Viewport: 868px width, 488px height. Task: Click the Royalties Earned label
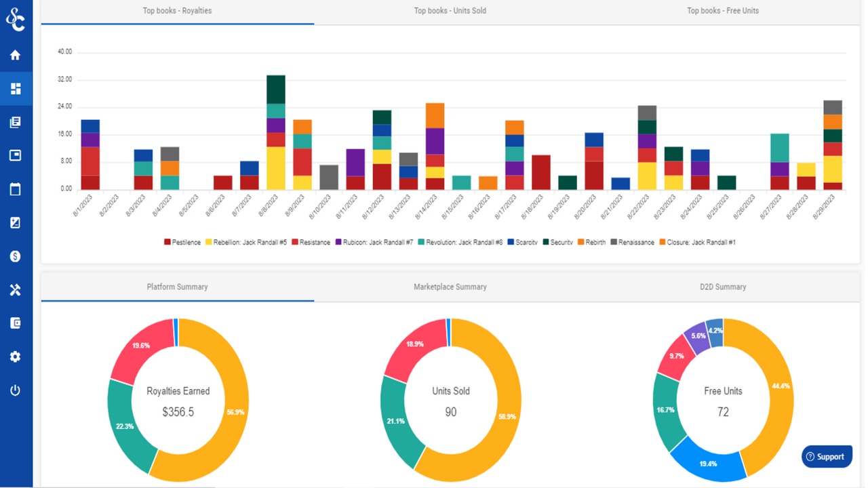(x=178, y=391)
